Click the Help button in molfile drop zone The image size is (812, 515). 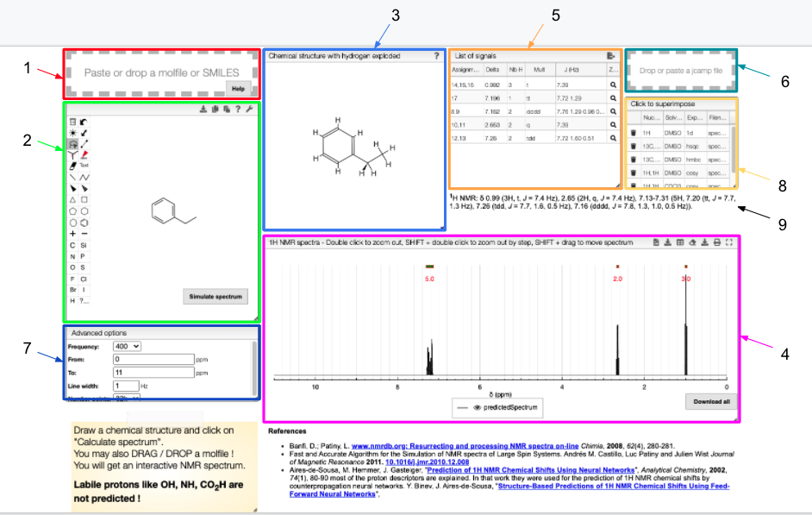(x=238, y=89)
